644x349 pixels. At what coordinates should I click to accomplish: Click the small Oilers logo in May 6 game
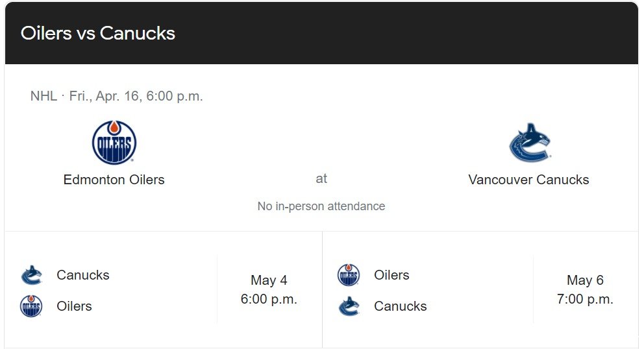349,275
